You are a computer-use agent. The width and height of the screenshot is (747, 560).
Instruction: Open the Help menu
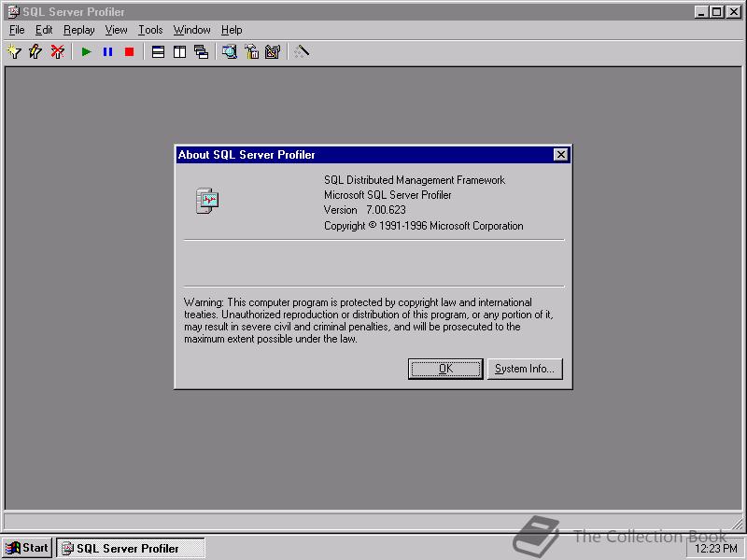pyautogui.click(x=232, y=30)
